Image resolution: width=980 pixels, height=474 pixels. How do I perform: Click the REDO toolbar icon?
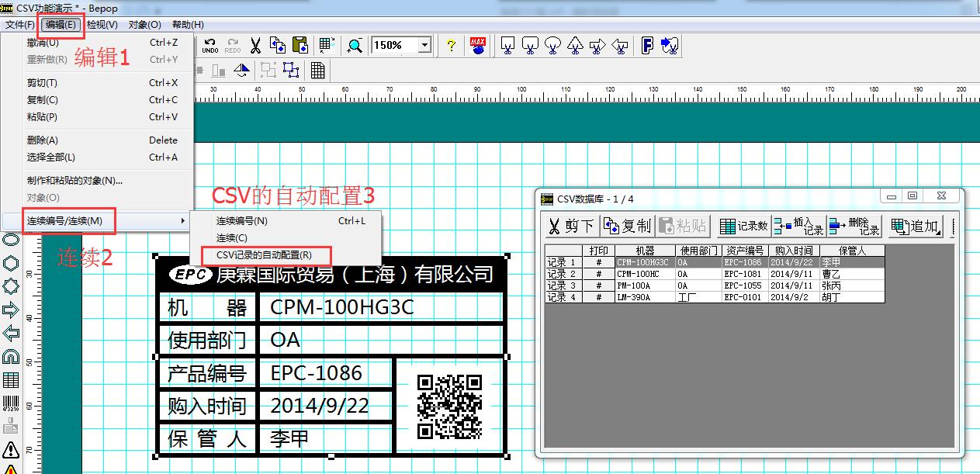pyautogui.click(x=233, y=46)
